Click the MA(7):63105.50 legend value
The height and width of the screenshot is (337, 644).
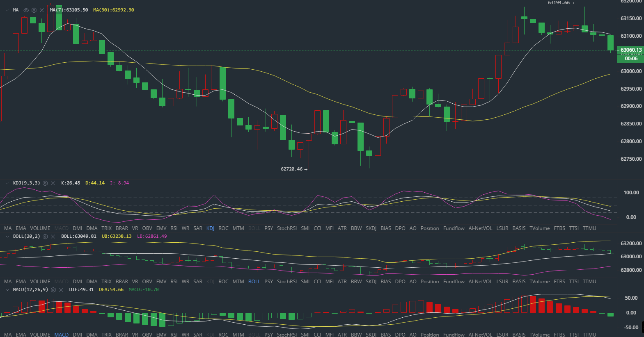(x=69, y=10)
